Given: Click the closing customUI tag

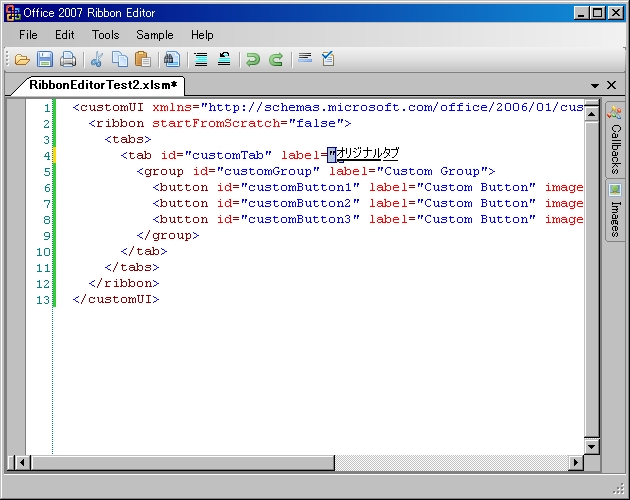Looking at the screenshot, I should [x=116, y=300].
